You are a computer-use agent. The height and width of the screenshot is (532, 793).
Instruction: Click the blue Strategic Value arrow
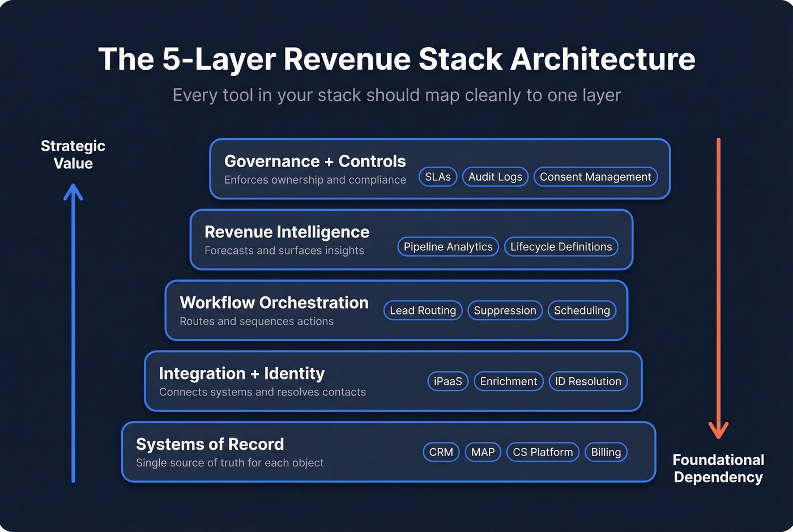pos(73,334)
